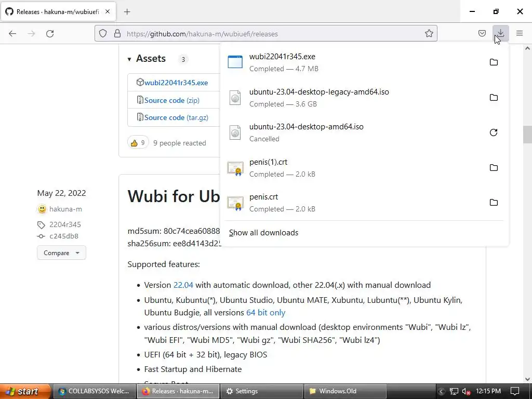Open ubuntu-23.04-desktop-legacy-amd64.iso download entry

(x=353, y=98)
